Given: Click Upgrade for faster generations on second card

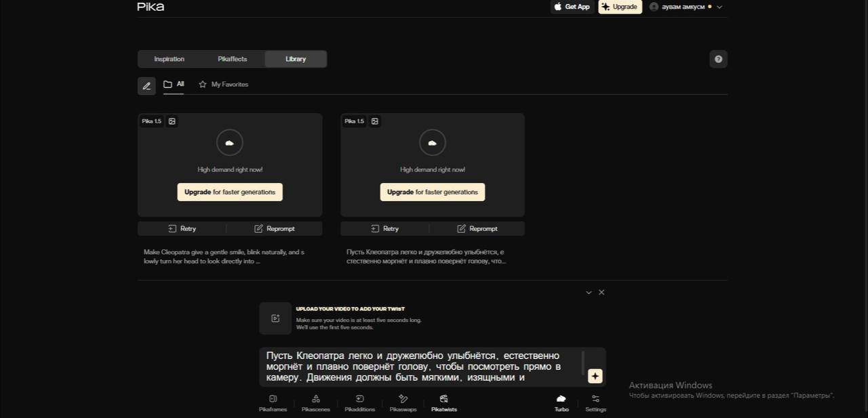Looking at the screenshot, I should [433, 192].
